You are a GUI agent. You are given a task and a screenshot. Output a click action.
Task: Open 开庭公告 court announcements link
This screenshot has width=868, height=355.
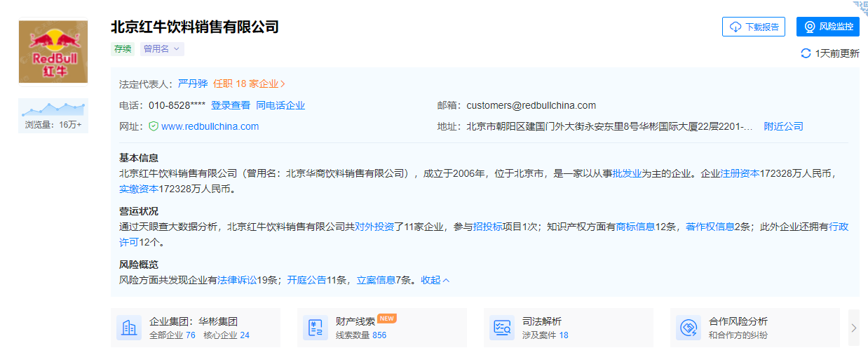tap(306, 280)
